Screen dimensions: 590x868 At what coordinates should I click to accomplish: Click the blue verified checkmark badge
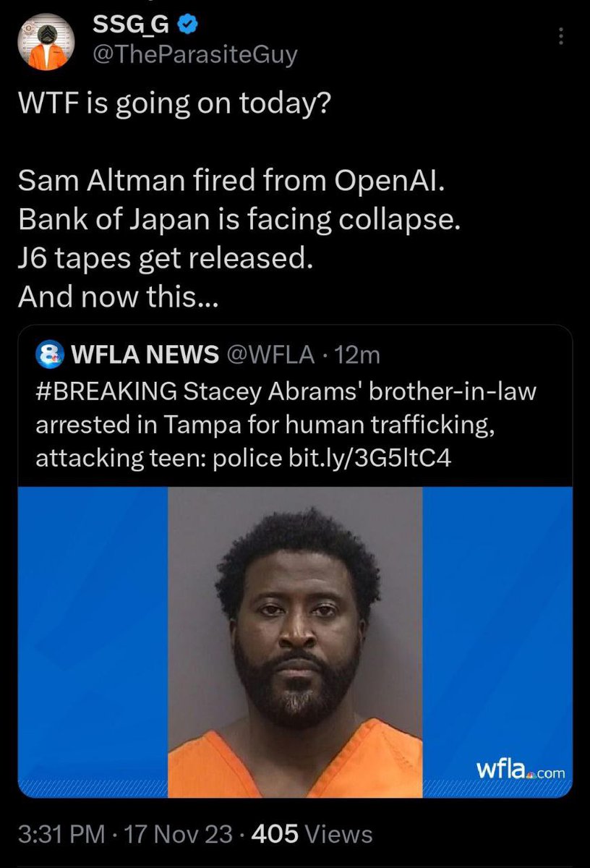(186, 27)
